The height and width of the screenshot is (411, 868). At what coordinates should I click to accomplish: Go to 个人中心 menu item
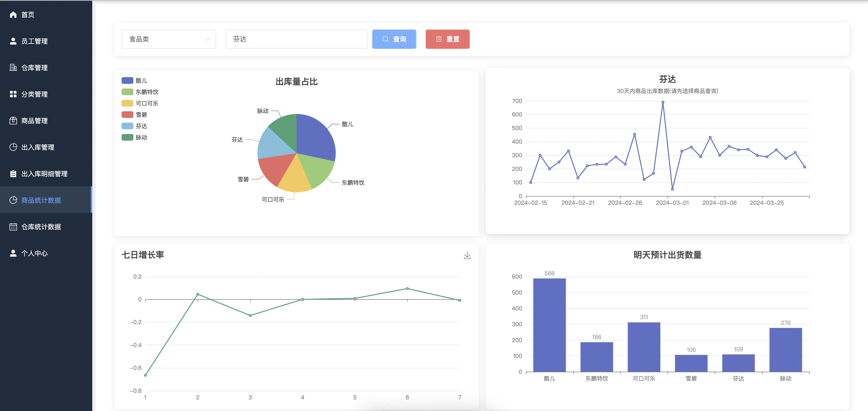pos(34,253)
